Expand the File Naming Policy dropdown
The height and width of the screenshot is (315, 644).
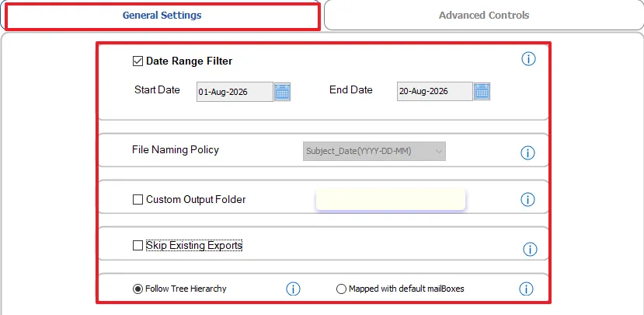point(374,152)
